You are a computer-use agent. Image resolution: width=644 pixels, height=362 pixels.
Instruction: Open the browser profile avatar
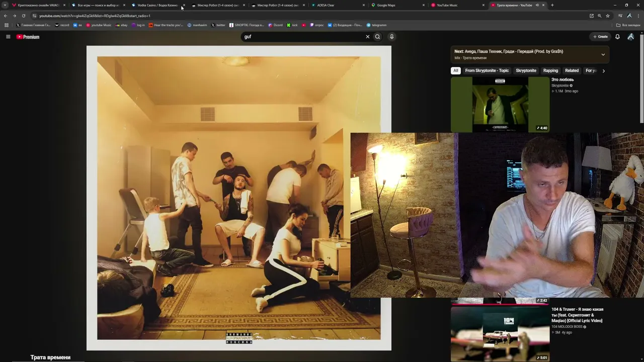point(629,16)
